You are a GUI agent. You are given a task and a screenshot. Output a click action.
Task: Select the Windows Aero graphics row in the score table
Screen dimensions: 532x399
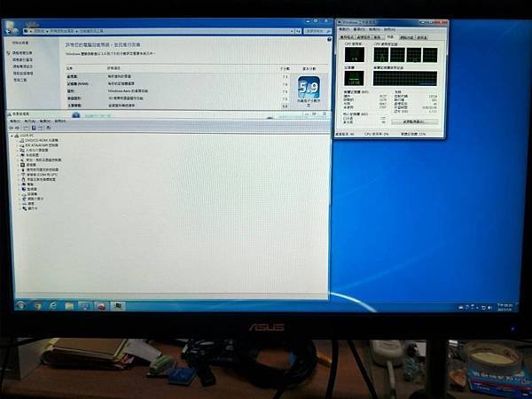pos(177,91)
